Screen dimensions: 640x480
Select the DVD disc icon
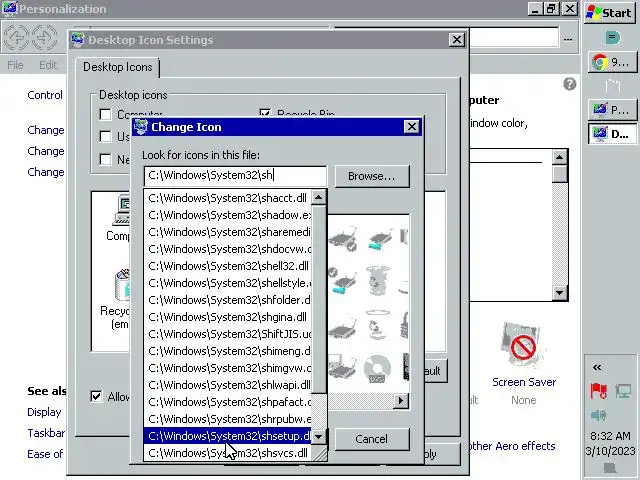pyautogui.click(x=377, y=369)
